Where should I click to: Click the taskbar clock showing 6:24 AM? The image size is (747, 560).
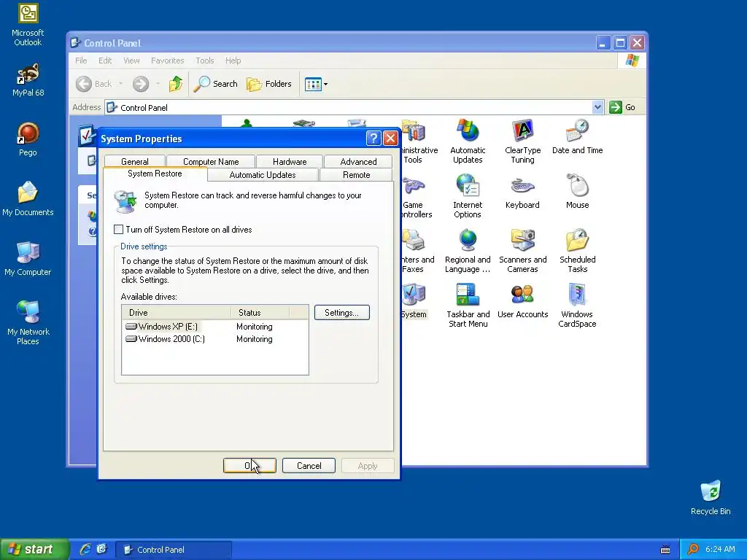[720, 549]
